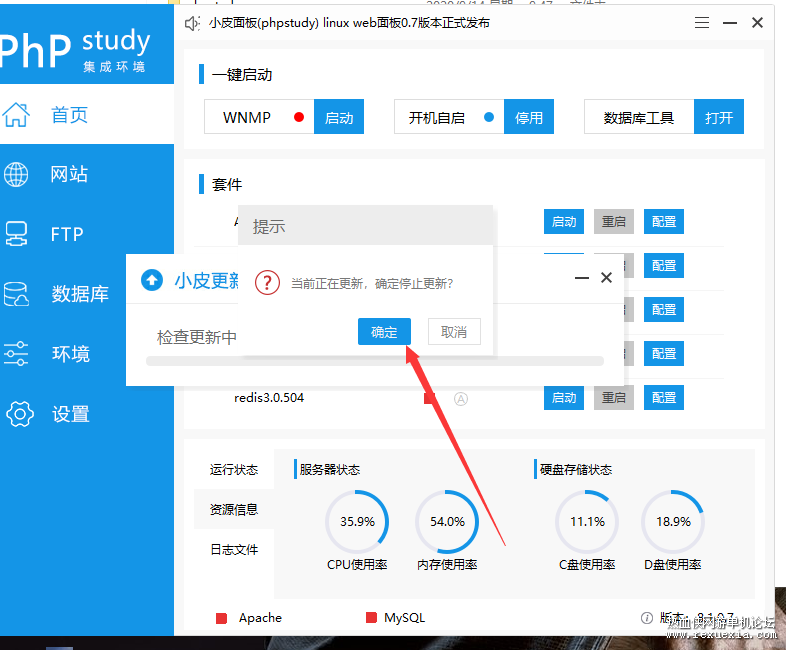Click the environment sliders icon

point(16,354)
